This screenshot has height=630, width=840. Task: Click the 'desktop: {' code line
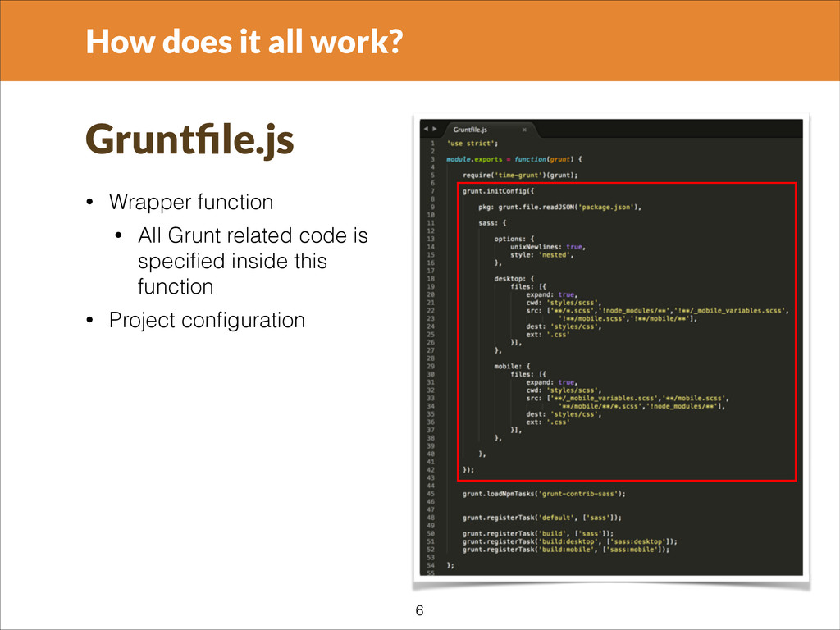514,279
